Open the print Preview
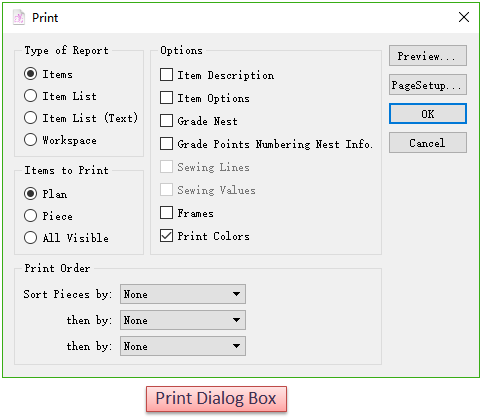Viewport: 483px width, 418px height. pos(428,56)
